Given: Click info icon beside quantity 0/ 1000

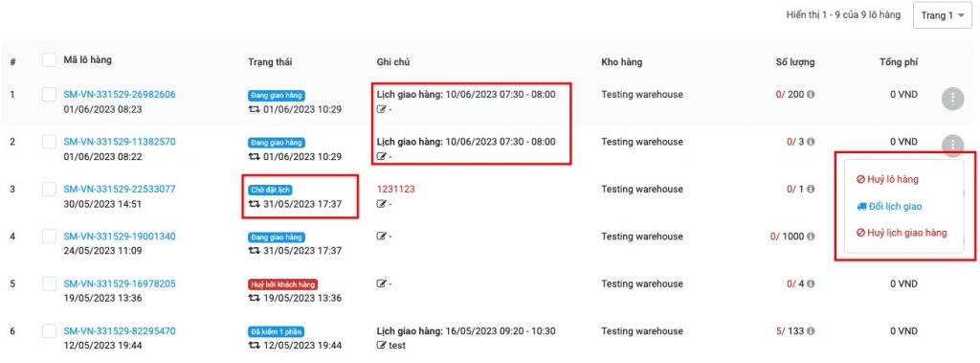Looking at the screenshot, I should pyautogui.click(x=811, y=238).
